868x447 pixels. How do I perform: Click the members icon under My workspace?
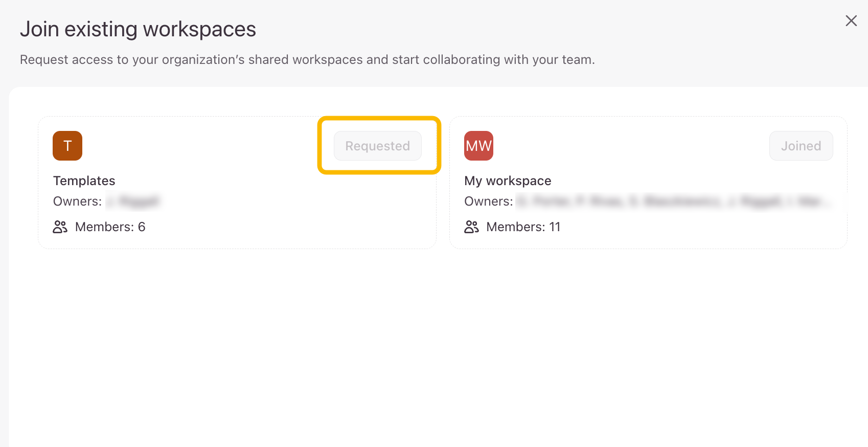[x=471, y=227]
